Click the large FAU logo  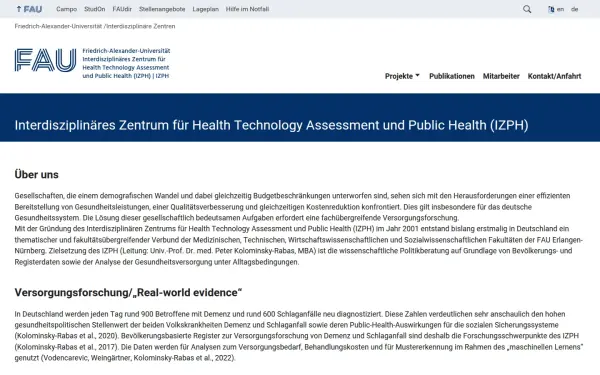(46, 60)
